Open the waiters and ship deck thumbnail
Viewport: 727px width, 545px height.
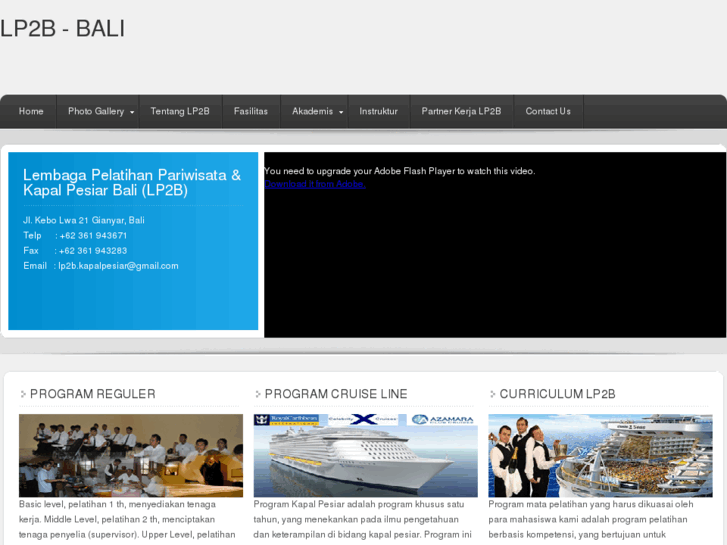(x=600, y=455)
